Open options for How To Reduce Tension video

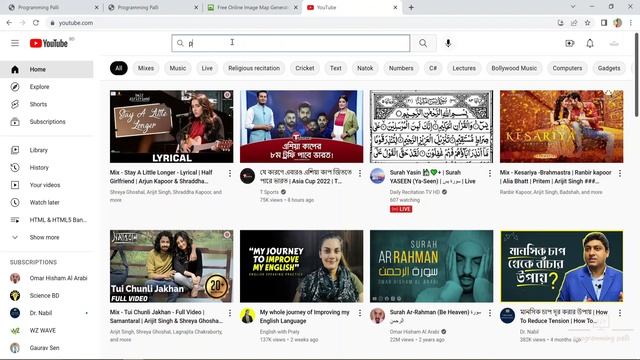point(620,313)
